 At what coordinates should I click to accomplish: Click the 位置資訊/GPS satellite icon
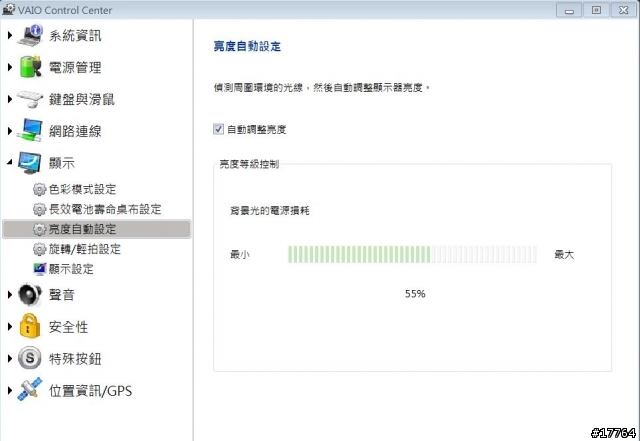(30, 390)
